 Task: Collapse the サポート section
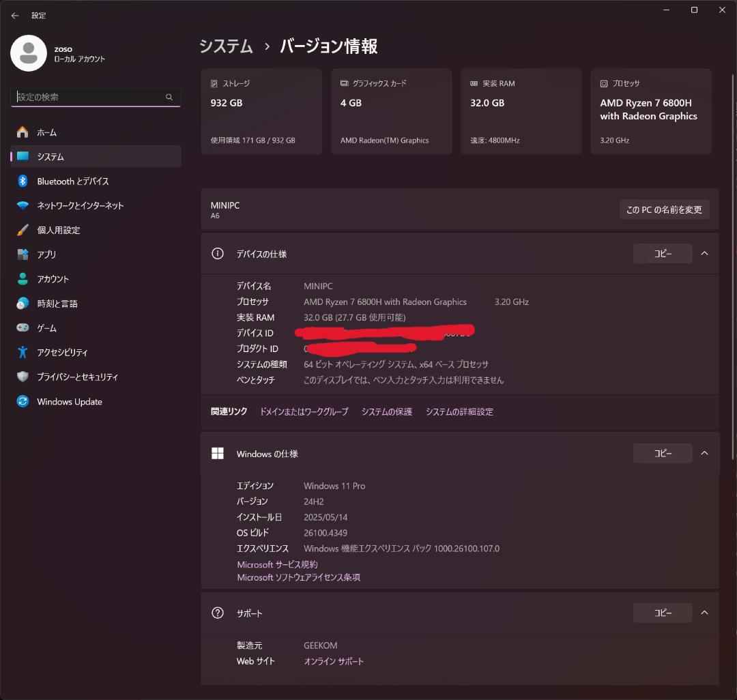pos(704,612)
